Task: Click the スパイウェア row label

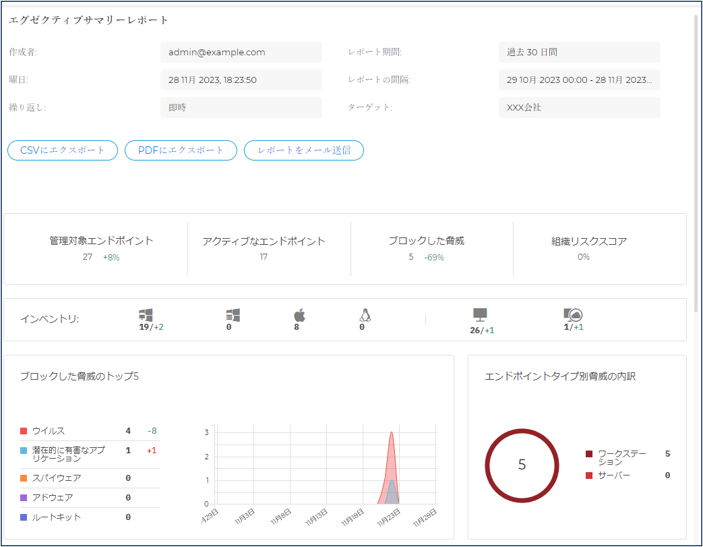Action: 56,478
